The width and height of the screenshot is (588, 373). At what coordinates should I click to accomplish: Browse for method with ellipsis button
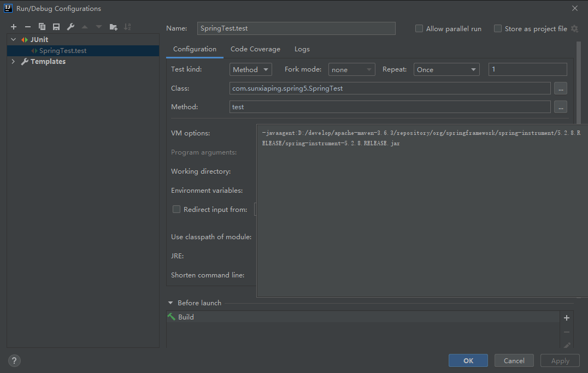[x=561, y=107]
